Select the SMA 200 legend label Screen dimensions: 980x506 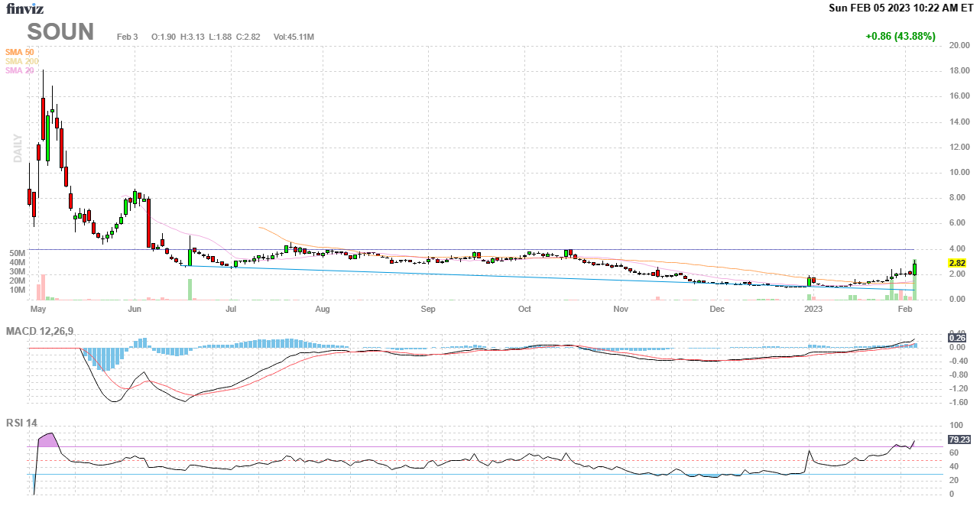tap(22, 61)
